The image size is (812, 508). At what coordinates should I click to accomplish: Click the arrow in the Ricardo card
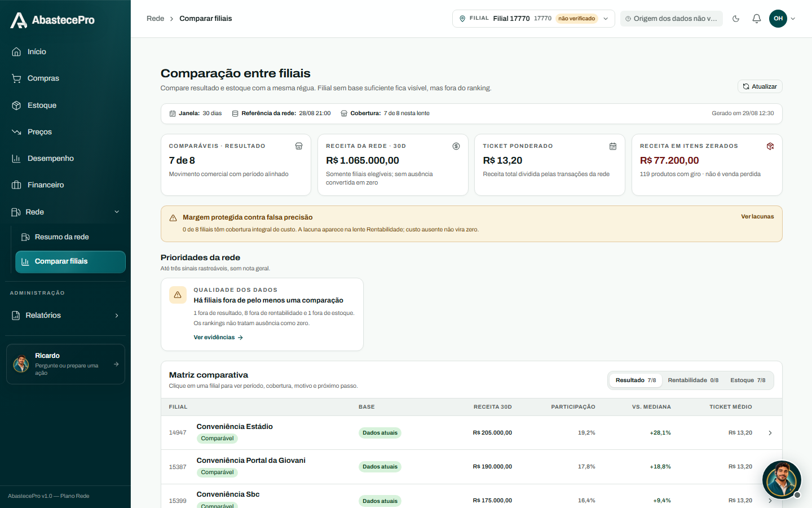point(116,364)
